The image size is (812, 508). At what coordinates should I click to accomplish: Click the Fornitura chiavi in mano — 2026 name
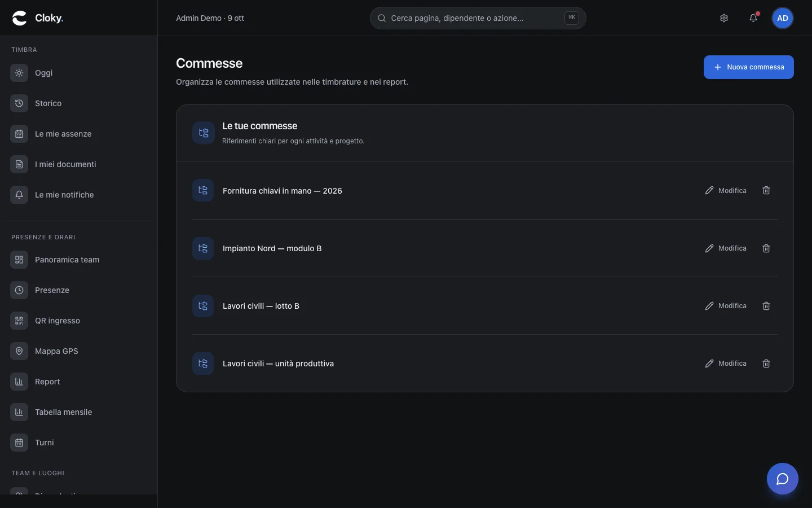coord(283,191)
